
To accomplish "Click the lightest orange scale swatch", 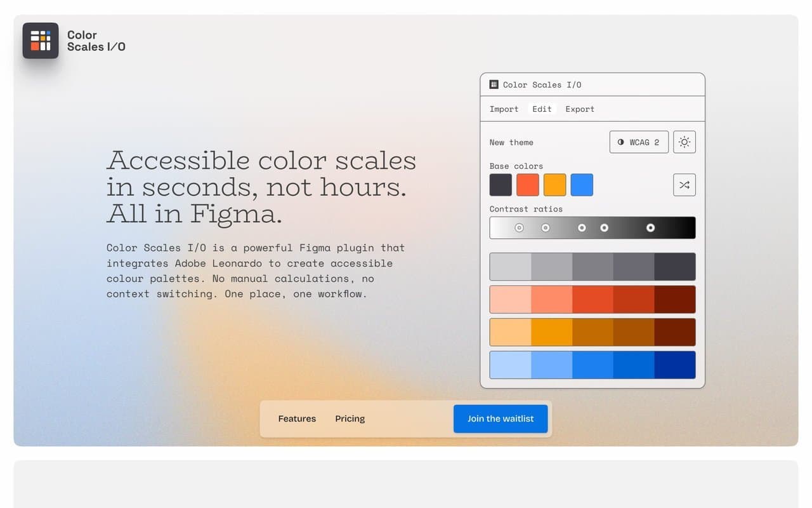I will tap(511, 332).
